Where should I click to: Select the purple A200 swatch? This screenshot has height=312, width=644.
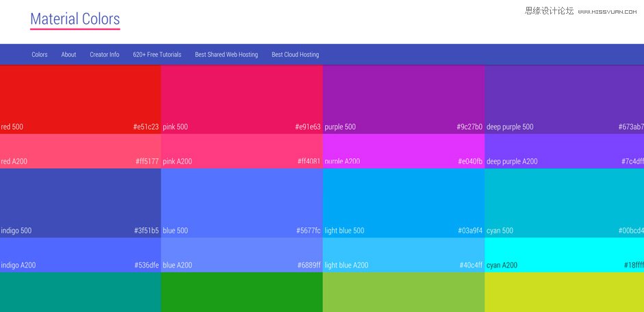[x=404, y=151]
